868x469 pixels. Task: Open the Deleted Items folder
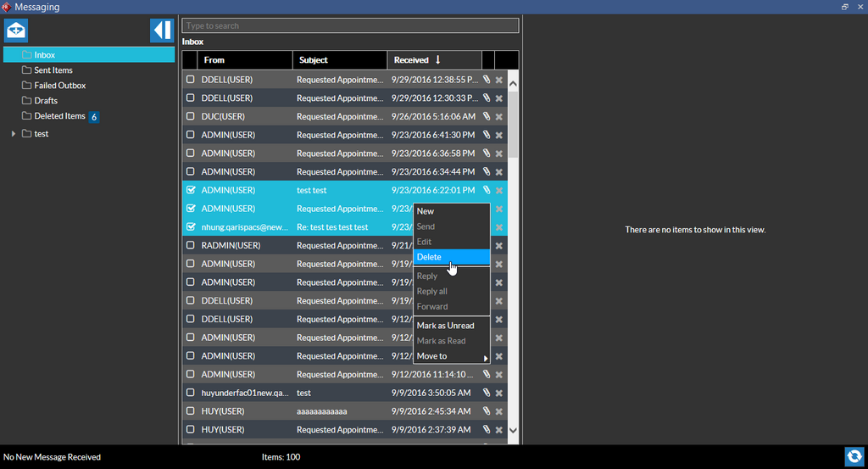[x=59, y=116]
